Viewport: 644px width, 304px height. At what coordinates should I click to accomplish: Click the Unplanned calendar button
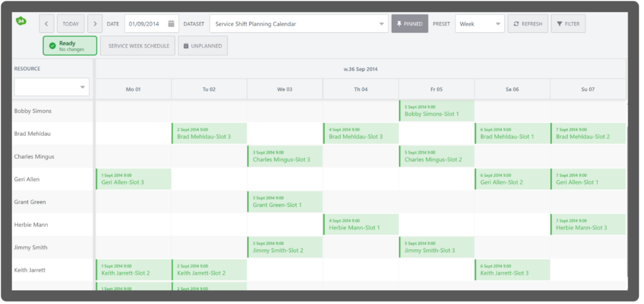pos(203,46)
